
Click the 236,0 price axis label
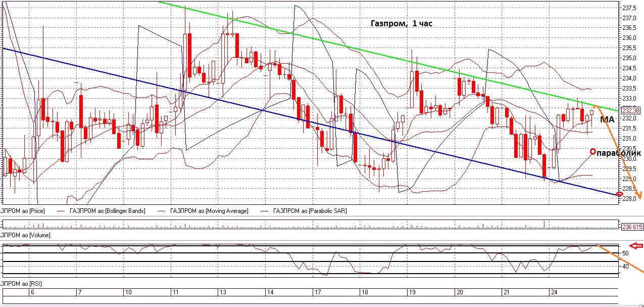(629, 38)
